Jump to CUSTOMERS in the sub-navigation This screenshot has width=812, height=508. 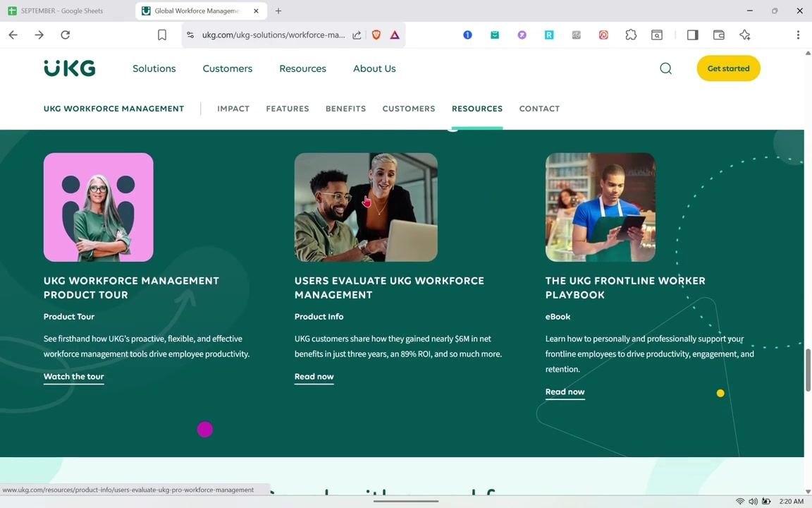409,109
